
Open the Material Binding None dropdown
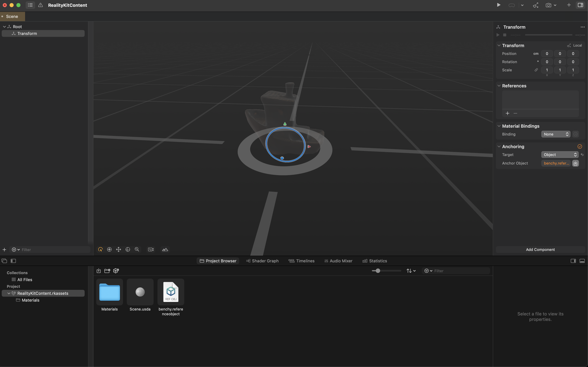pos(556,134)
